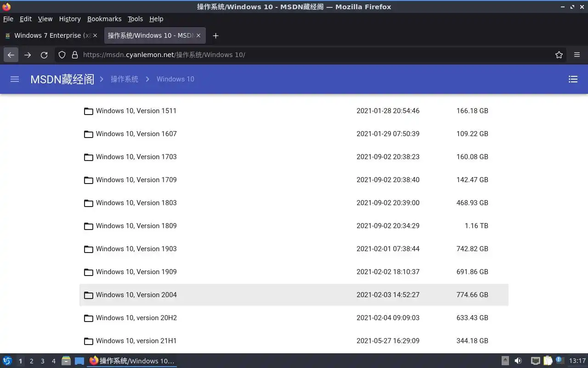Open the File menu
The width and height of the screenshot is (588, 368).
pyautogui.click(x=8, y=19)
